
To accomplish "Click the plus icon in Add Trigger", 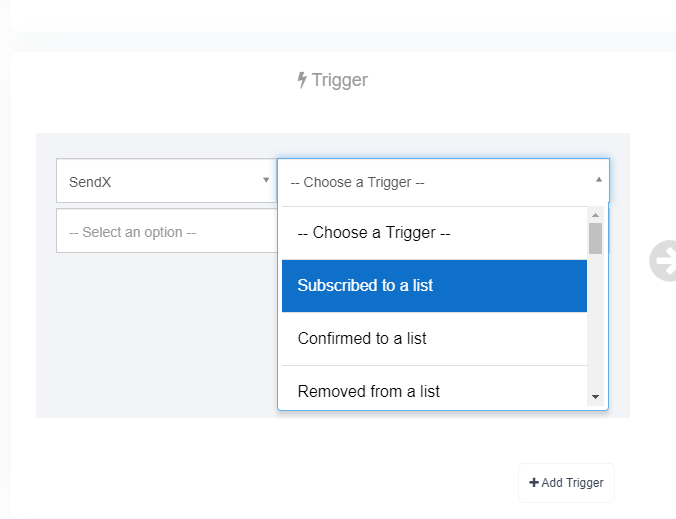I will [534, 482].
